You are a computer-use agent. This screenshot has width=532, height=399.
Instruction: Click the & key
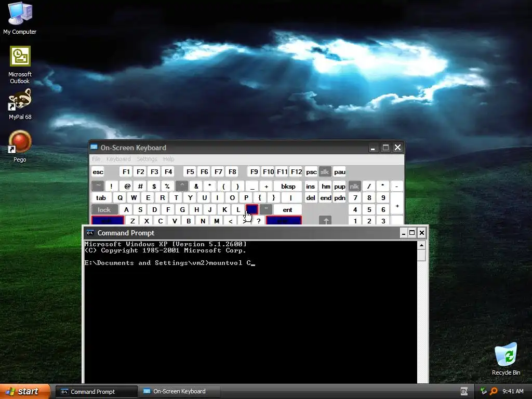tap(196, 187)
